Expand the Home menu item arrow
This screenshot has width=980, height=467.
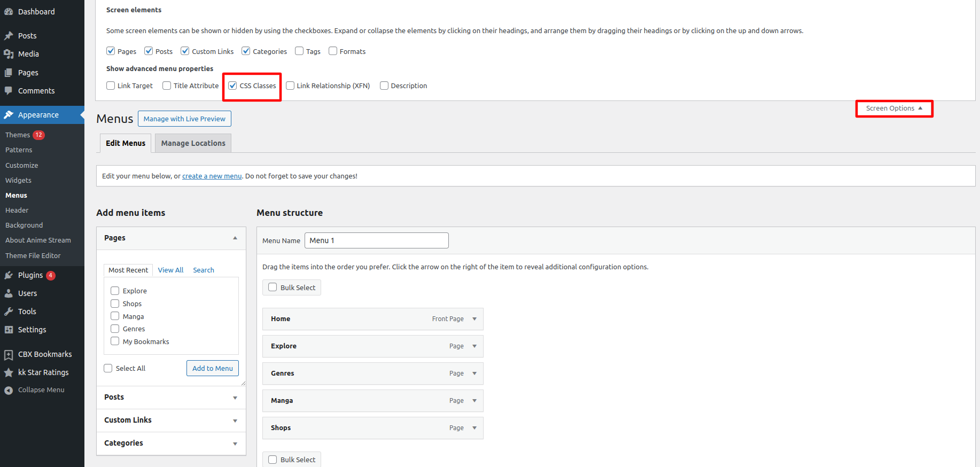point(475,319)
